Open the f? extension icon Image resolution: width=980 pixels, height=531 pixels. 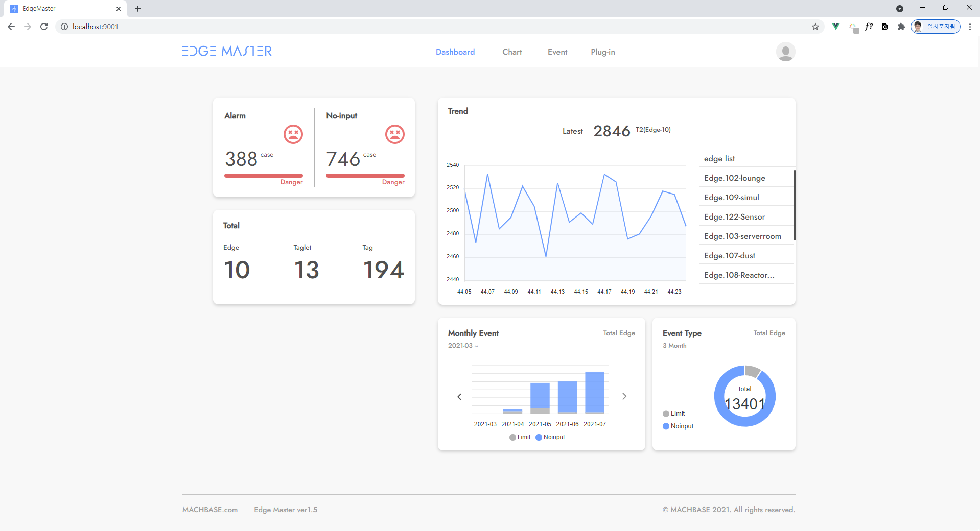tap(869, 27)
